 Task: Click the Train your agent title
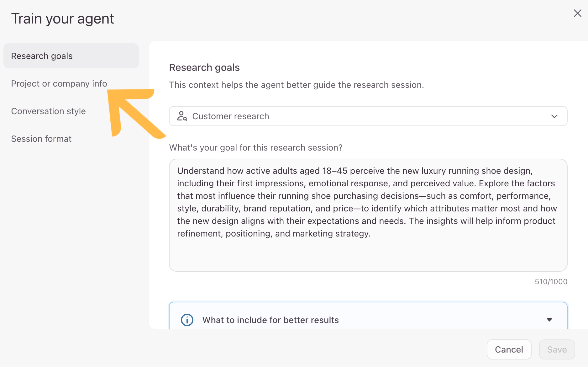[62, 19]
